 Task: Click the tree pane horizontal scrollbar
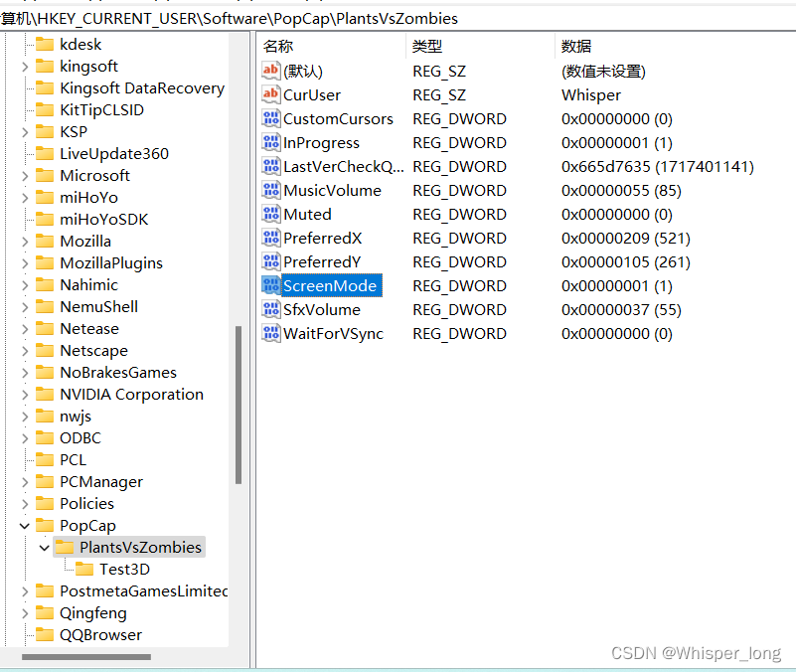[x=86, y=657]
